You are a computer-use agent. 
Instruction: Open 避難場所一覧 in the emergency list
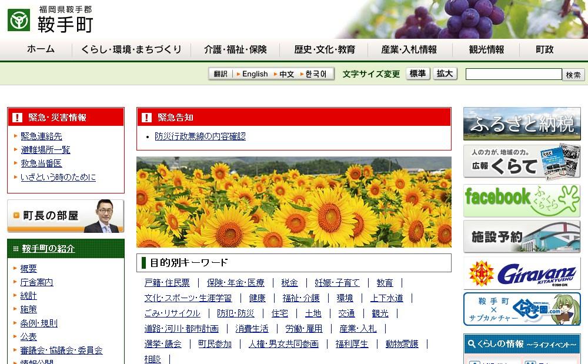coord(45,150)
